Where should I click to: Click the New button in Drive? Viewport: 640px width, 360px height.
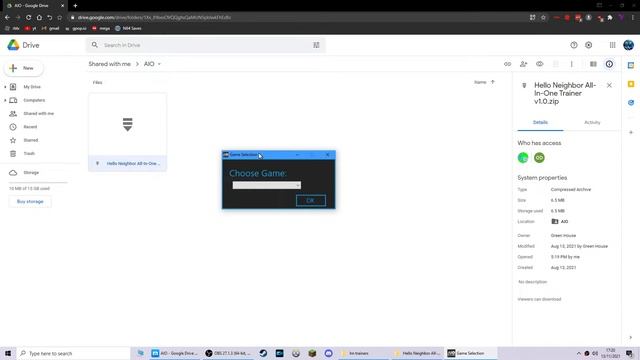[x=24, y=68]
